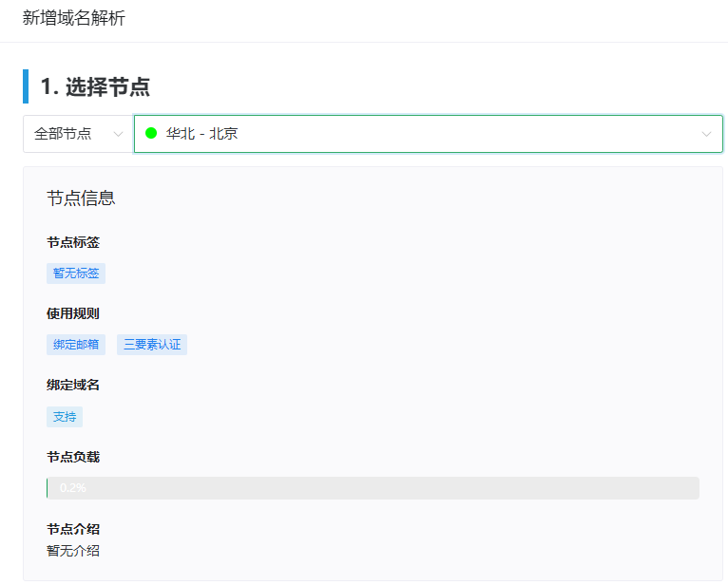The width and height of the screenshot is (728, 585).
Task: Click the 节点标签 label
Action: (x=73, y=242)
